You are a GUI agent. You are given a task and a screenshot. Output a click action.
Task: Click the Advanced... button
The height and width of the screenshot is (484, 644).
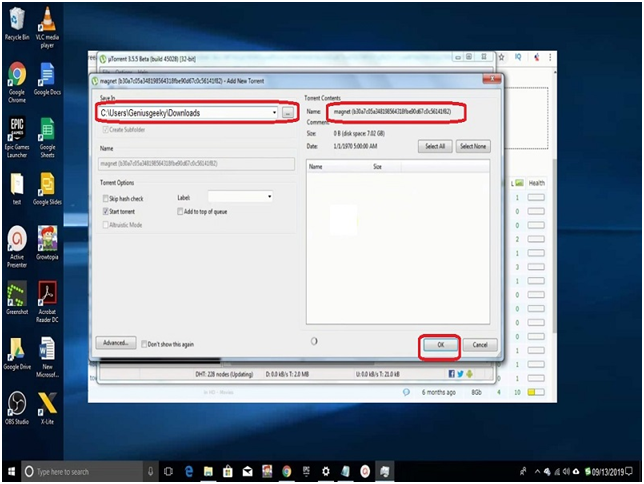click(116, 343)
